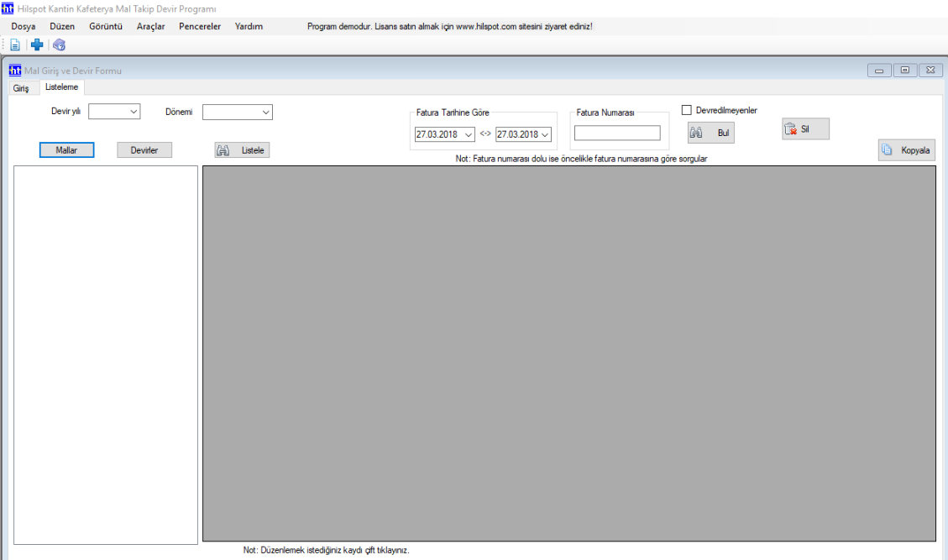Click the new document toolbar icon
The image size is (948, 560).
[x=15, y=45]
